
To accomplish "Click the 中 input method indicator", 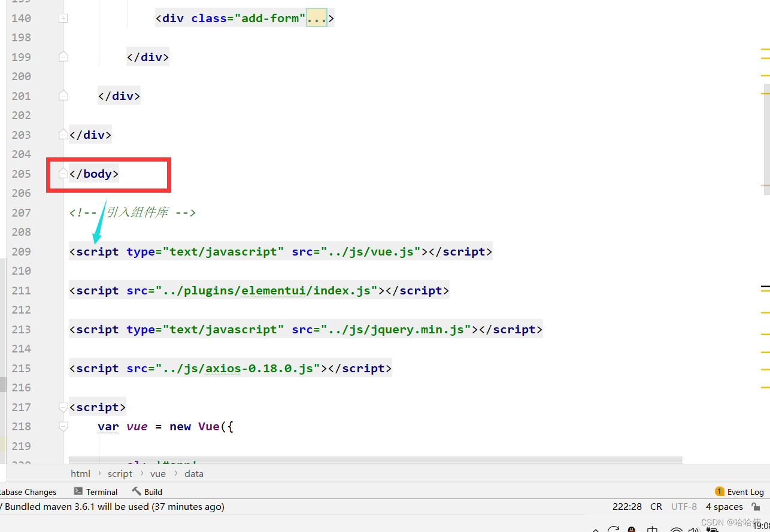I will click(652, 529).
